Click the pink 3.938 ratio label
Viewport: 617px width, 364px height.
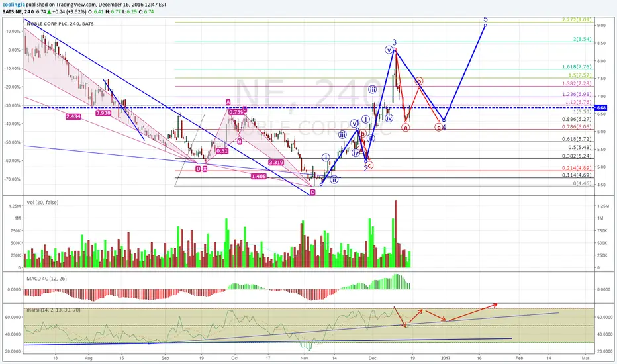103,113
